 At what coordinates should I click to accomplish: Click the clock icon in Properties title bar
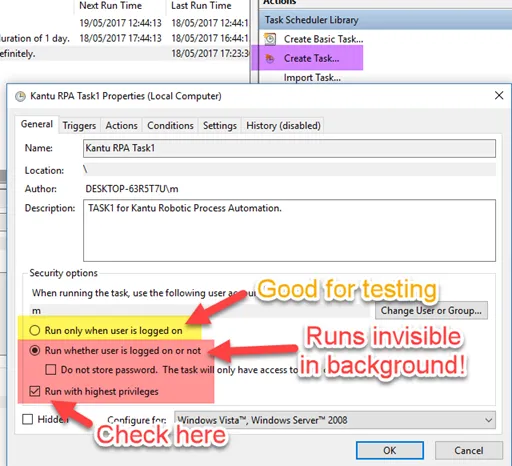(20, 96)
